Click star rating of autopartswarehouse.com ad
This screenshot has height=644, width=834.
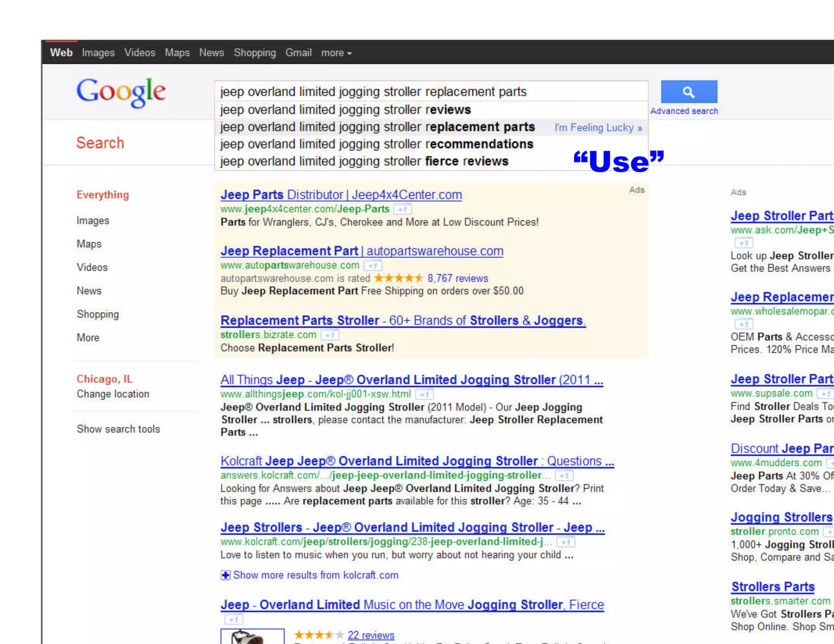coord(398,278)
